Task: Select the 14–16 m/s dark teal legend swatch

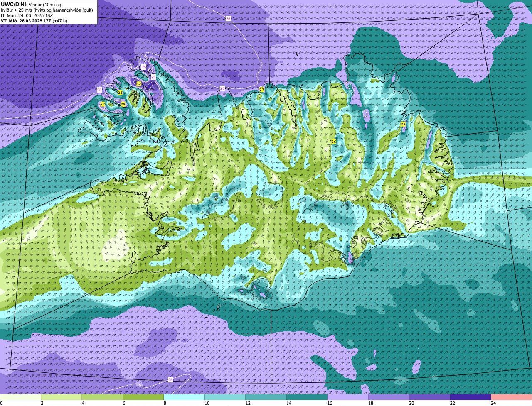Action: click(307, 397)
